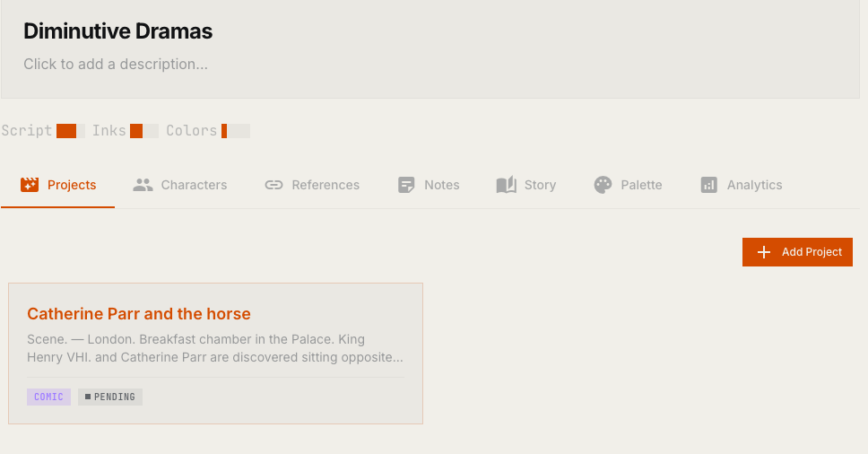
Task: Click the Colors progress bar
Action: click(x=235, y=131)
